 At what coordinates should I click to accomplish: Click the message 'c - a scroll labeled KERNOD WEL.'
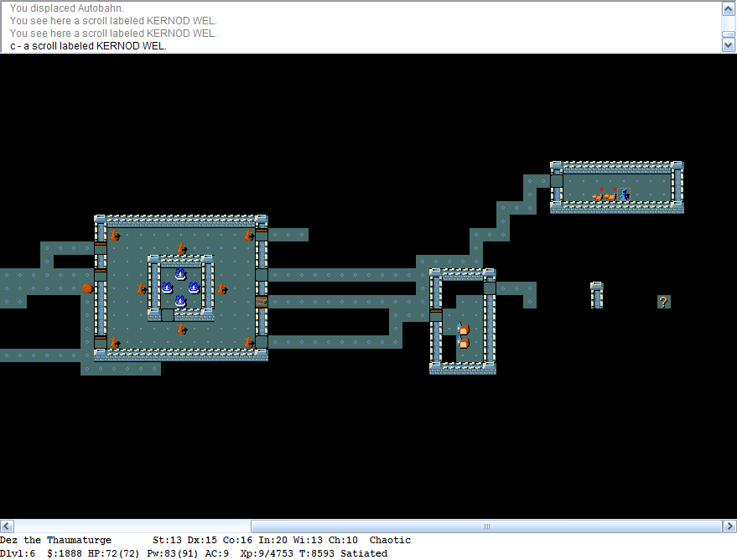coord(88,46)
